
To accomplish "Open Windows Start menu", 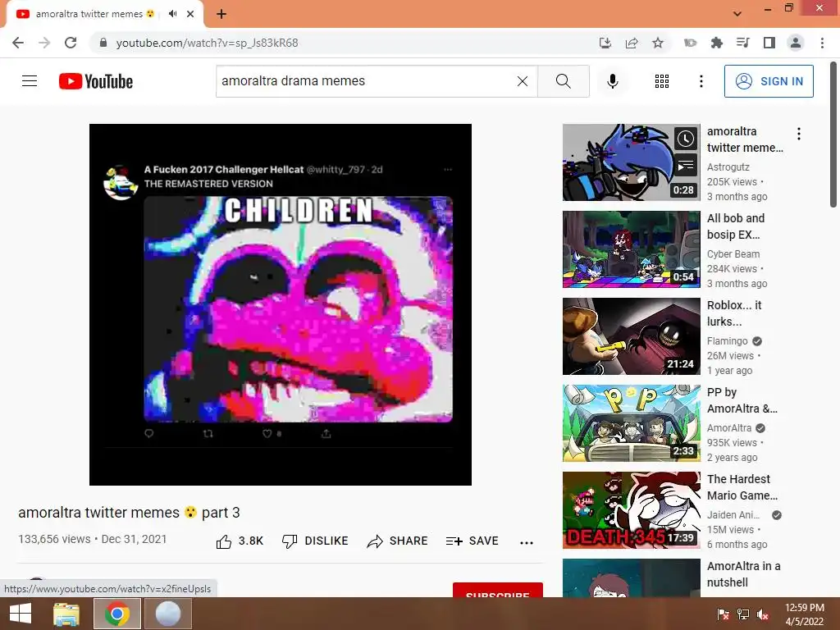I will 21,614.
